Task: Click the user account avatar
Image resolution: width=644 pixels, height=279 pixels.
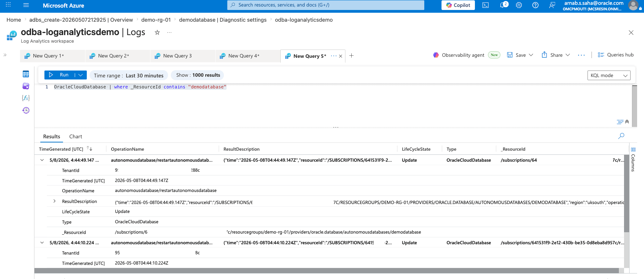Action: tap(633, 5)
